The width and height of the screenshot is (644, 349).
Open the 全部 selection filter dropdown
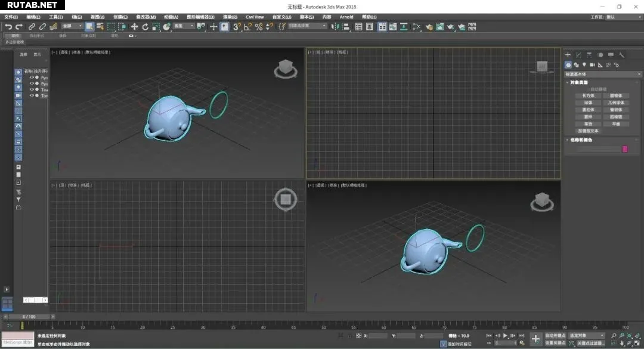72,26
